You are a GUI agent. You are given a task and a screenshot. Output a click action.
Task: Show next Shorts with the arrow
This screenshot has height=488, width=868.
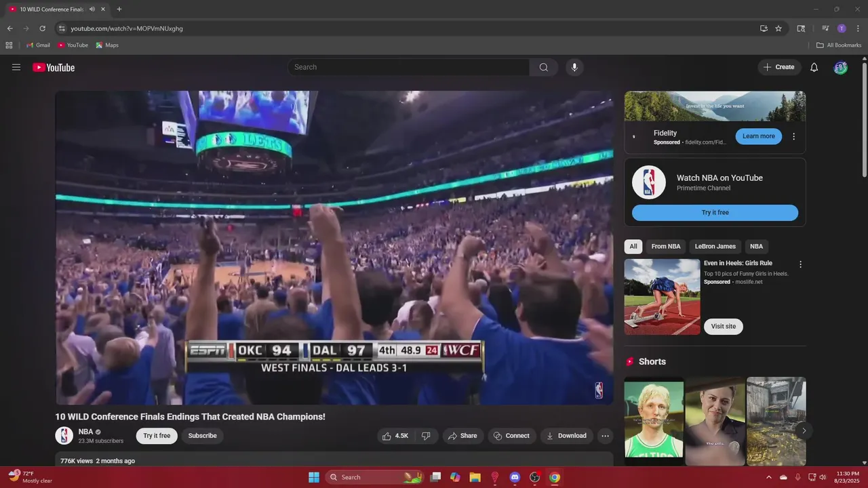click(804, 430)
